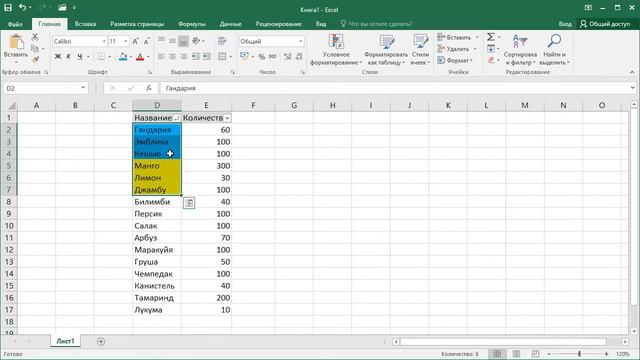Adjust the zoom slider handle
Image resolution: width=640 pixels, height=360 pixels.
[x=579, y=354]
